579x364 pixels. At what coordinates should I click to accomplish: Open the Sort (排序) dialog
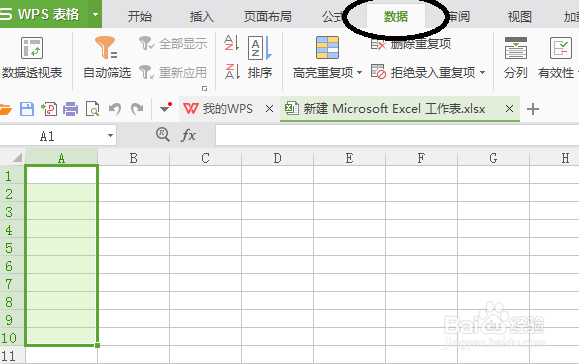[260, 58]
